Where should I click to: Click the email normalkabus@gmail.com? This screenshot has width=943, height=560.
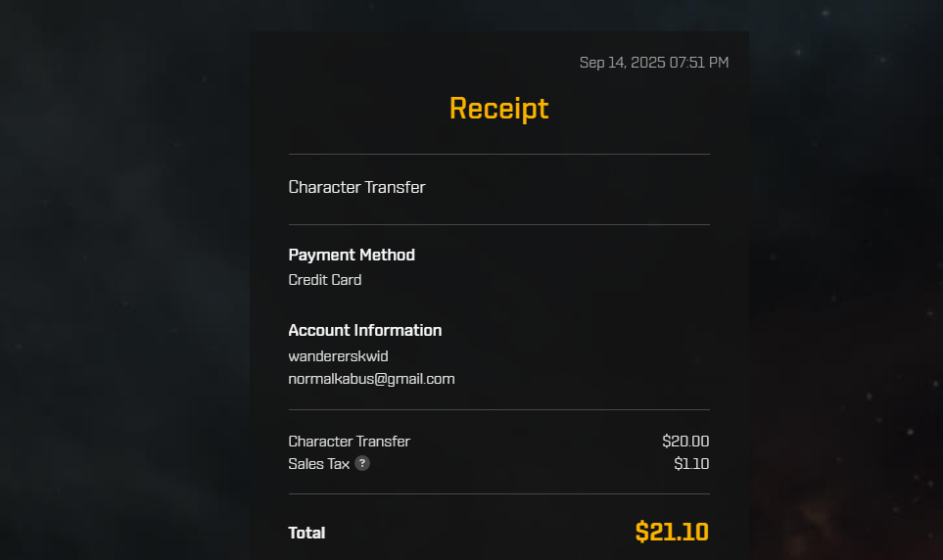pyautogui.click(x=371, y=379)
